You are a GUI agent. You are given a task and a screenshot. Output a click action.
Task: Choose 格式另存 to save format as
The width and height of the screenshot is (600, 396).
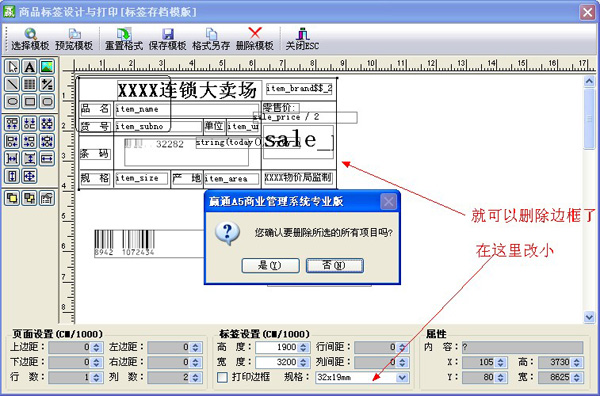[211, 39]
